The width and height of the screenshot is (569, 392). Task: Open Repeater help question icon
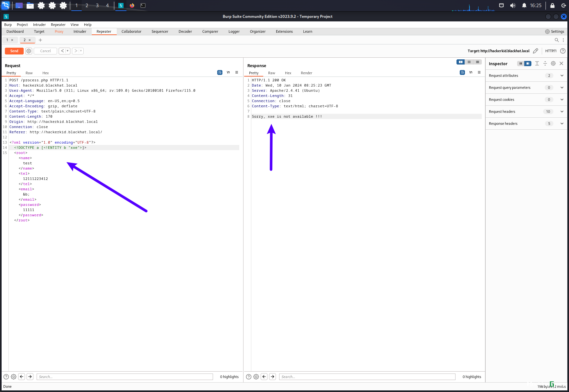(x=563, y=51)
